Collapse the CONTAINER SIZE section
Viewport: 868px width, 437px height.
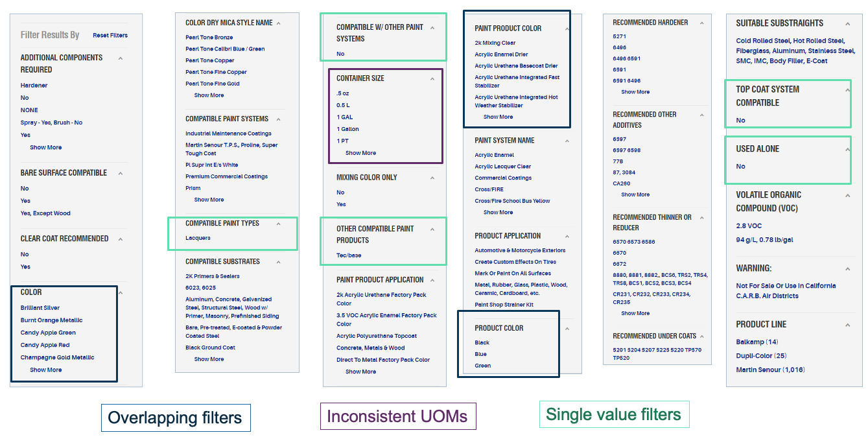[432, 78]
